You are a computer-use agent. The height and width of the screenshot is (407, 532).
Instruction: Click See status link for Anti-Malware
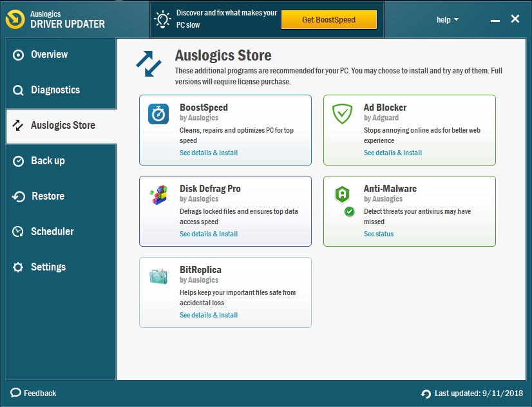point(379,234)
